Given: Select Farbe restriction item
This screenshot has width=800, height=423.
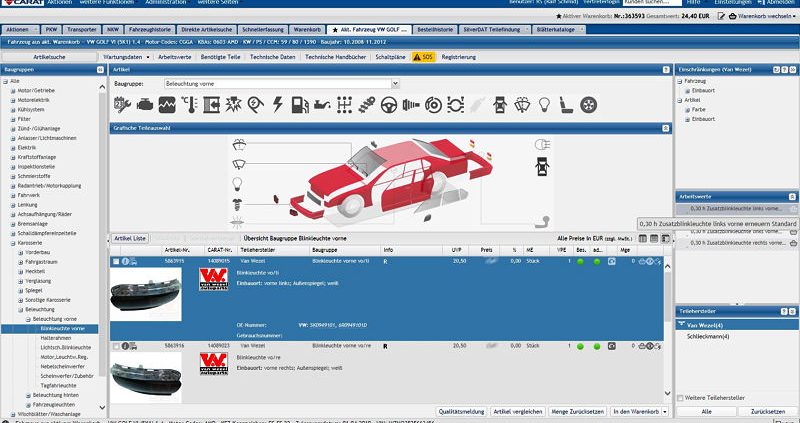Looking at the screenshot, I should 699,110.
